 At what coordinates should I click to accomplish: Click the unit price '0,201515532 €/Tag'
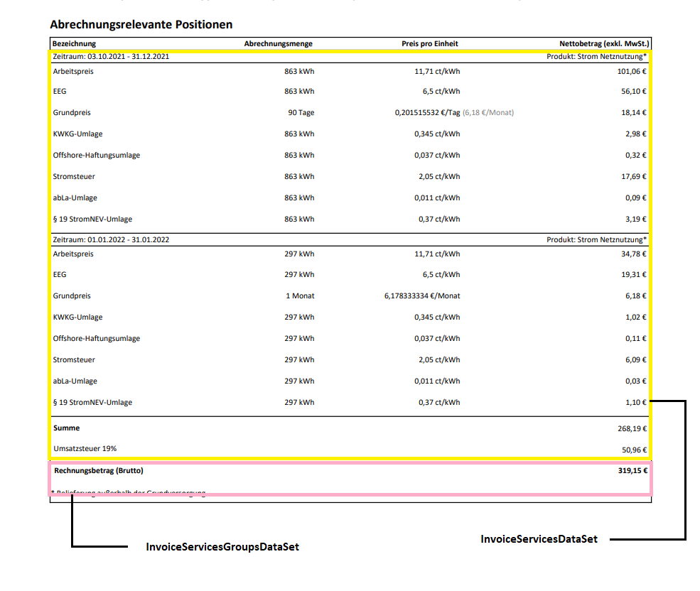tap(427, 112)
